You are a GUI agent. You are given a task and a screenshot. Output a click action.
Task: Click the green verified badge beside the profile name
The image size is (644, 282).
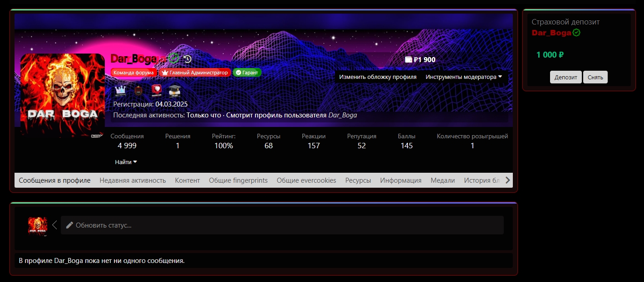click(173, 58)
